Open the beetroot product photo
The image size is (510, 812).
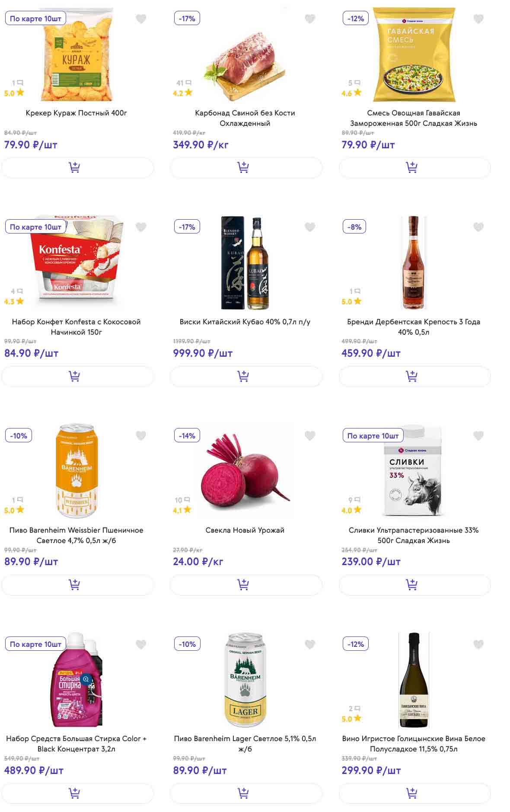[245, 471]
